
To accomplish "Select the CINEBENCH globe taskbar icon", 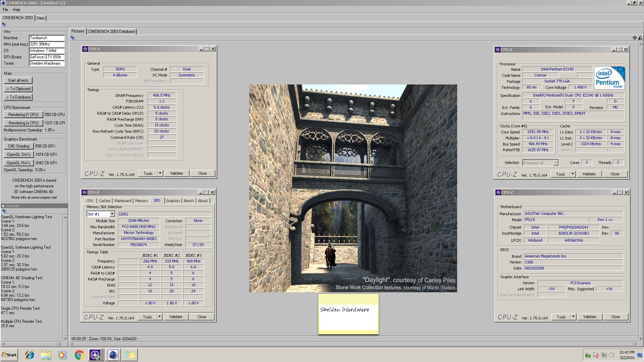I will (x=113, y=355).
